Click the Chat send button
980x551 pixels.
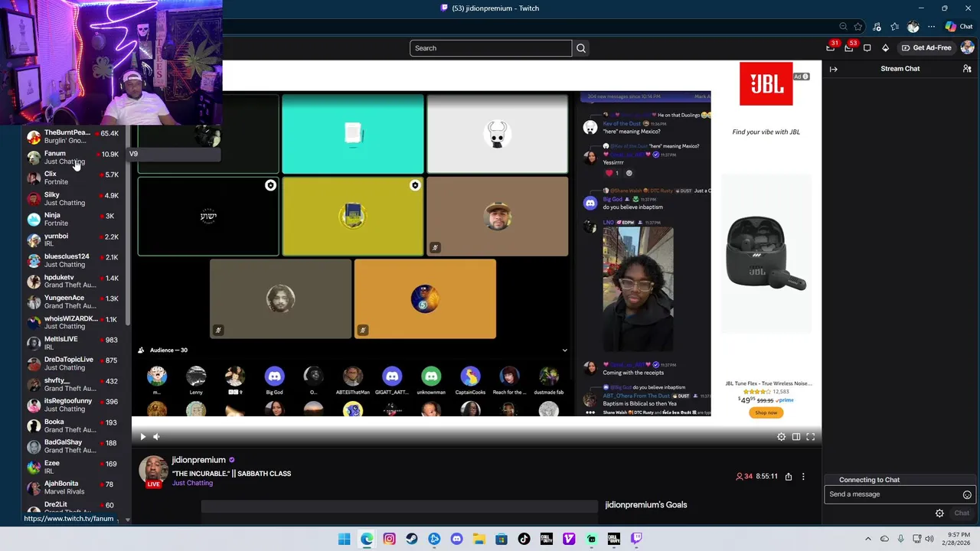(x=962, y=514)
